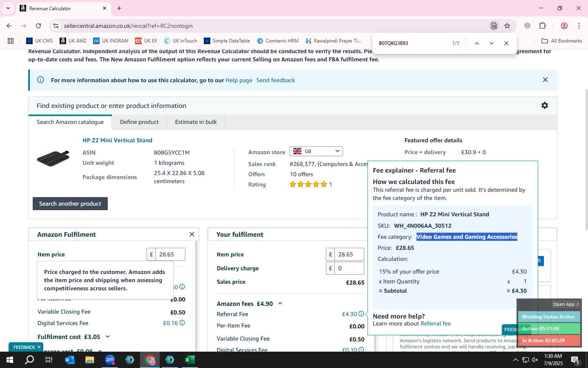
Task: Edit Your fulfilment item price field
Action: click(x=349, y=254)
